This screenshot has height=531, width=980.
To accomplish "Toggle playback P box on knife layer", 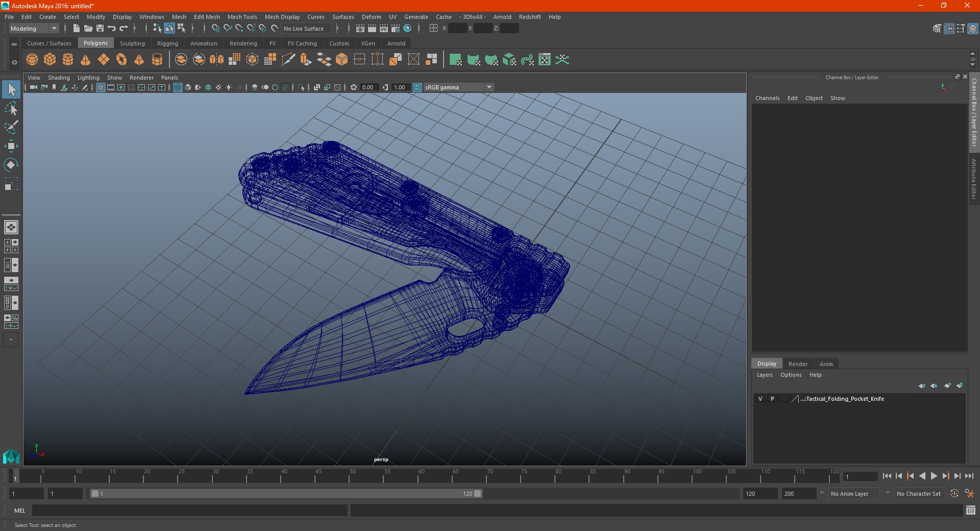I will [x=772, y=399].
